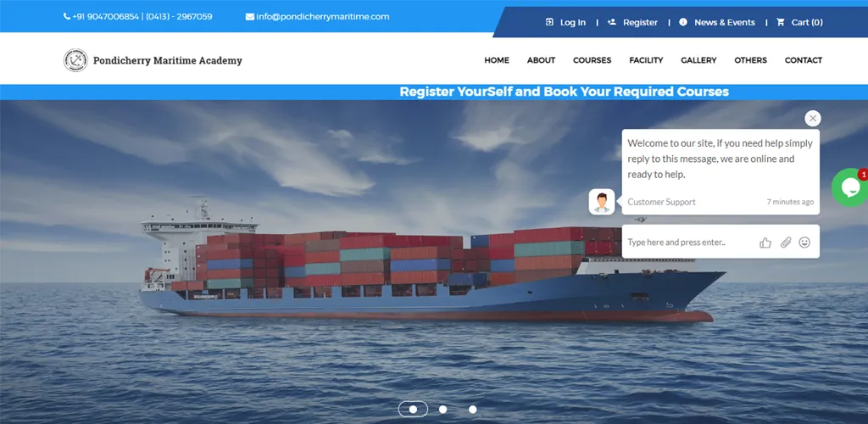Click the envelope icon beside the email address
Image resolution: width=868 pixels, height=424 pixels.
[250, 17]
